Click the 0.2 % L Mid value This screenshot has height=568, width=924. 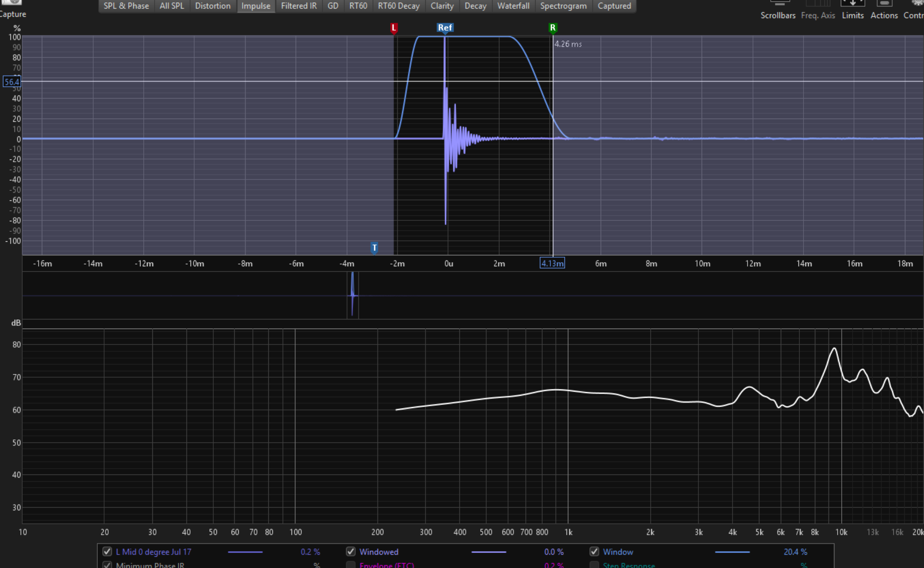[x=310, y=552]
